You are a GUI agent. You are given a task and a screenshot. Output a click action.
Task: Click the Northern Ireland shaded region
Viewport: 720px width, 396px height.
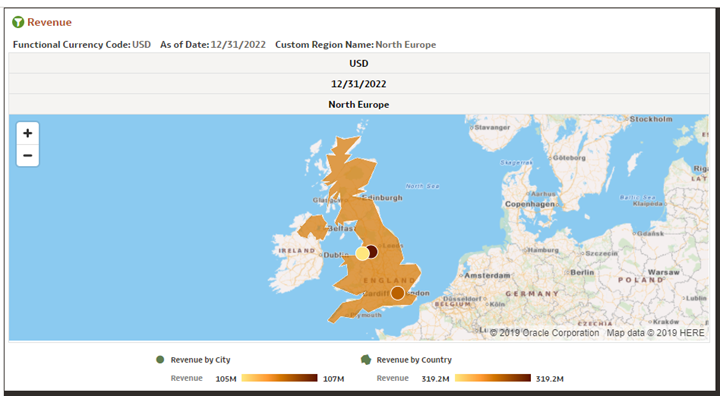[313, 227]
